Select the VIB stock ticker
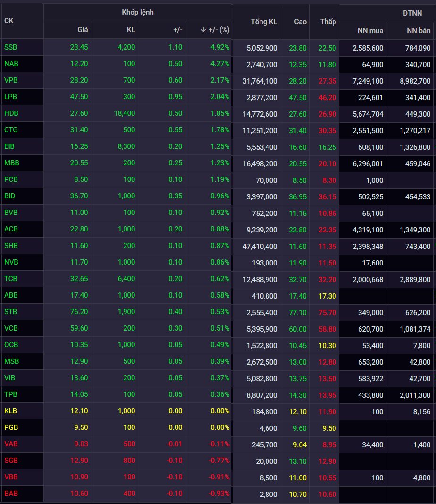 coord(9,378)
